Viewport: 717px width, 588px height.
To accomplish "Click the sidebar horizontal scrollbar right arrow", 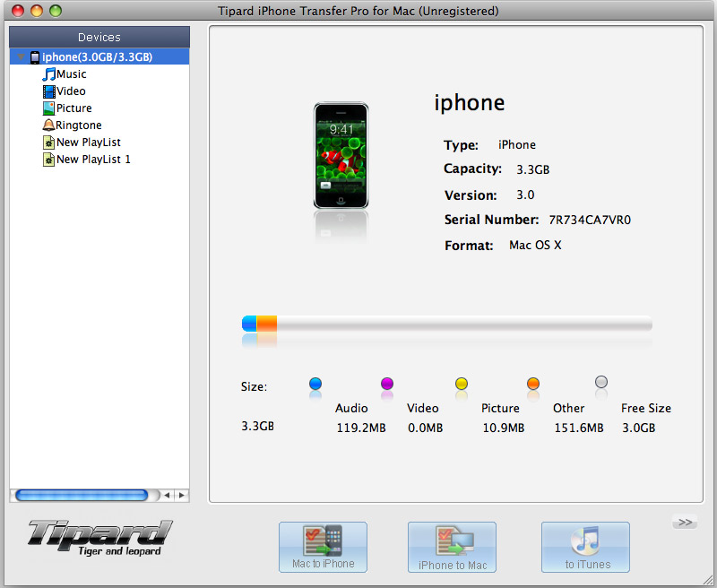I will pos(181,495).
